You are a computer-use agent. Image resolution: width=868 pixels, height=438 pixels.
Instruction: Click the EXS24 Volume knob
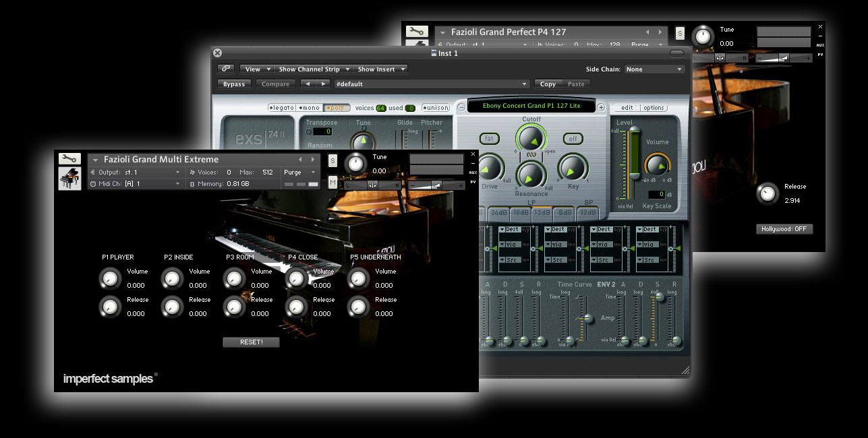pos(656,165)
